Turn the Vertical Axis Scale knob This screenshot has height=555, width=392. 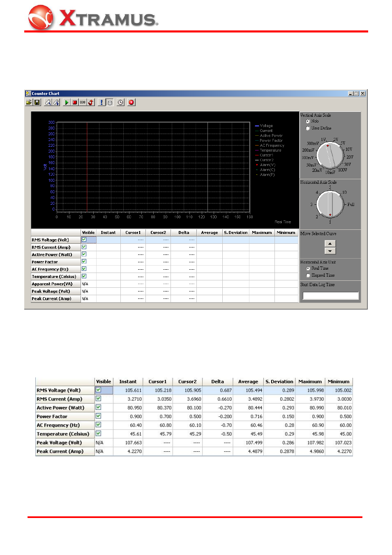330,155
